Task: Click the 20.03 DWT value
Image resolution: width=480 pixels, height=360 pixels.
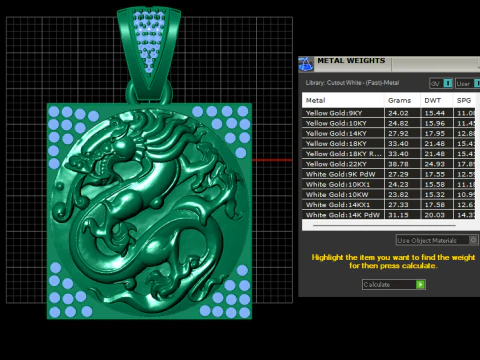Action: pos(435,215)
